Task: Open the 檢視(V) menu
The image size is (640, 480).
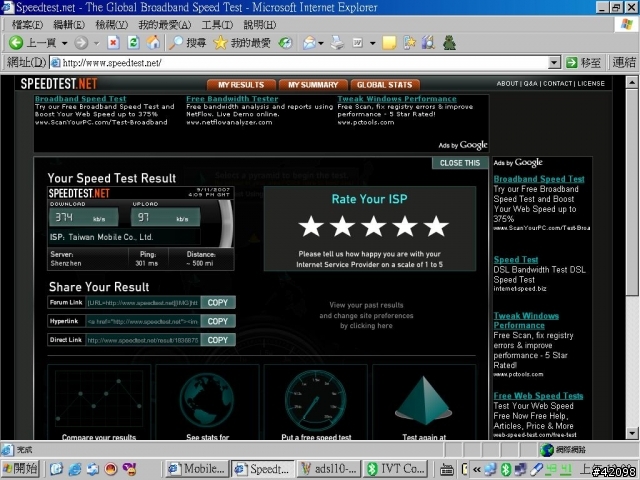Action: [111, 25]
